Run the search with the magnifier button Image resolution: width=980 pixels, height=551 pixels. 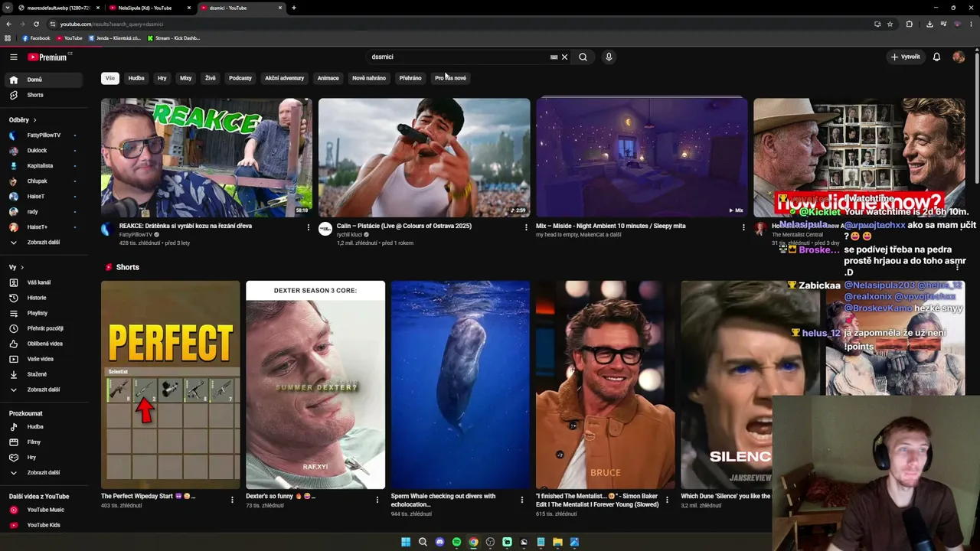point(583,57)
